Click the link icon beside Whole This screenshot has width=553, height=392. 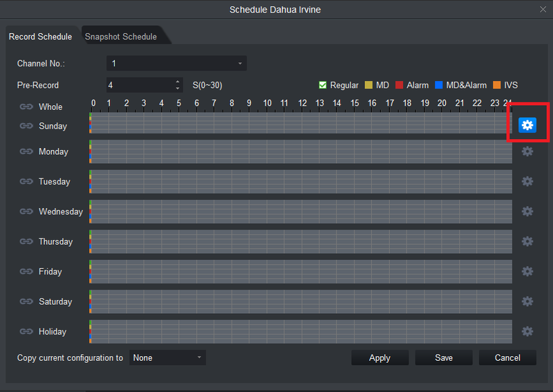point(26,107)
